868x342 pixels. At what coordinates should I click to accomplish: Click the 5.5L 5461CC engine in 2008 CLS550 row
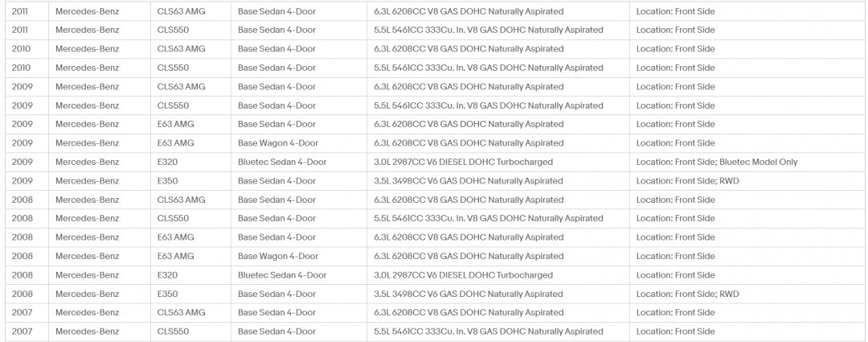pos(489,218)
